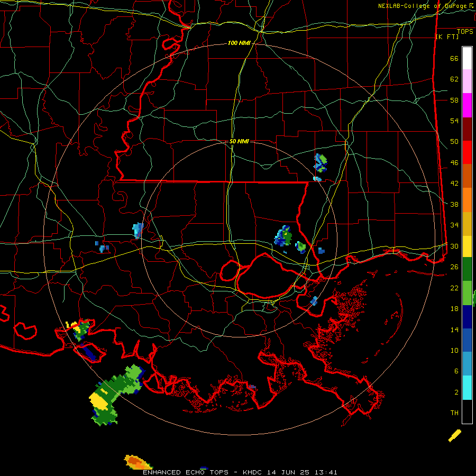Click the legend value 34

(x=454, y=225)
